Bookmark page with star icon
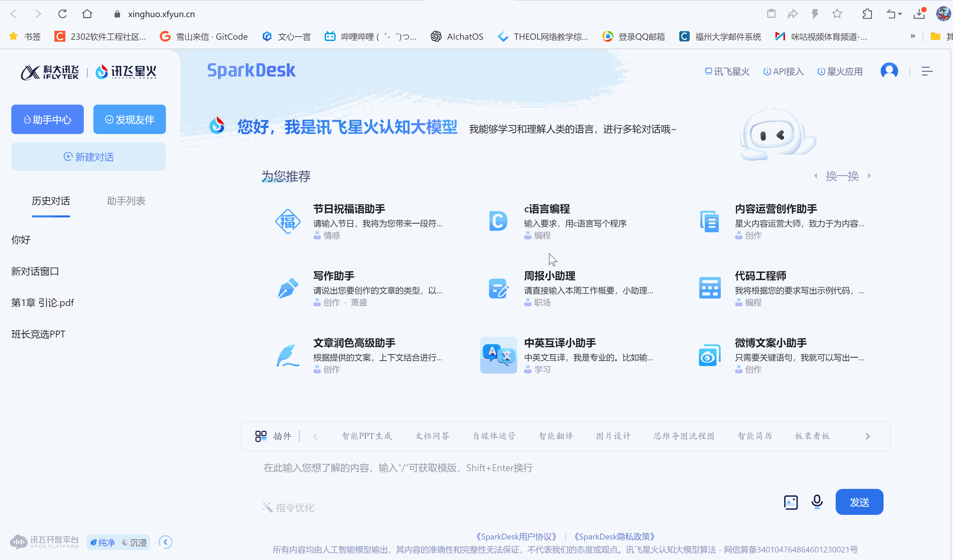953x560 pixels. [x=837, y=14]
